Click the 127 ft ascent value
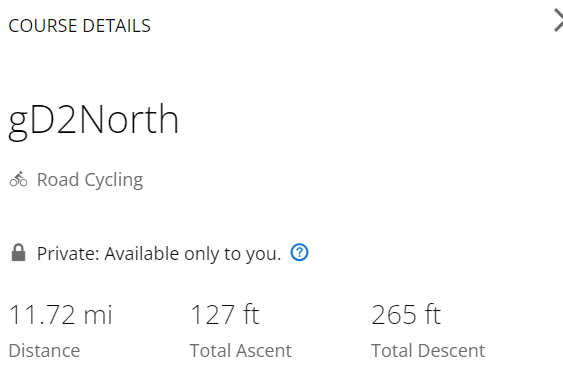Viewport: 563px width, 390px height. (224, 315)
